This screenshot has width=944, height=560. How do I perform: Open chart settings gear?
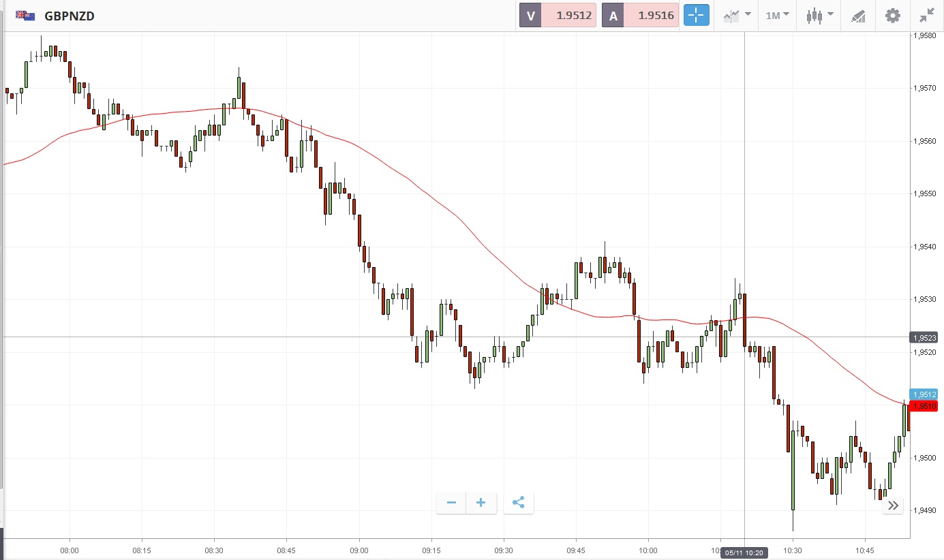[893, 15]
